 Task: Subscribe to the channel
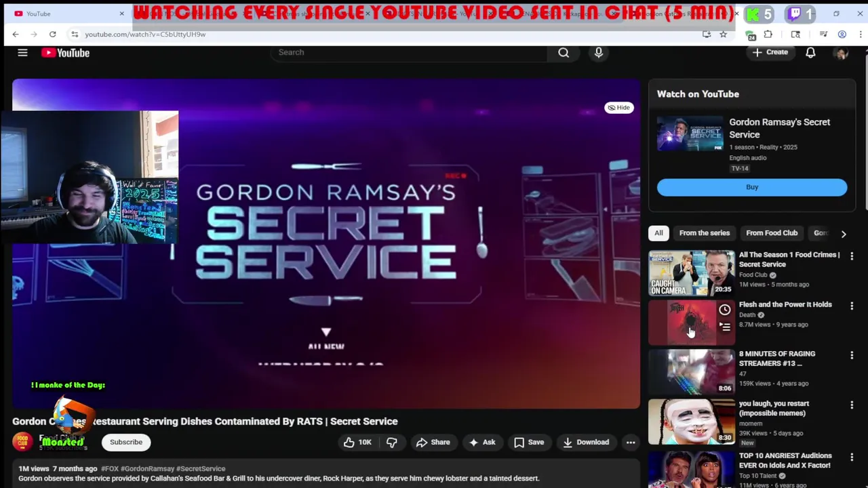tap(126, 442)
